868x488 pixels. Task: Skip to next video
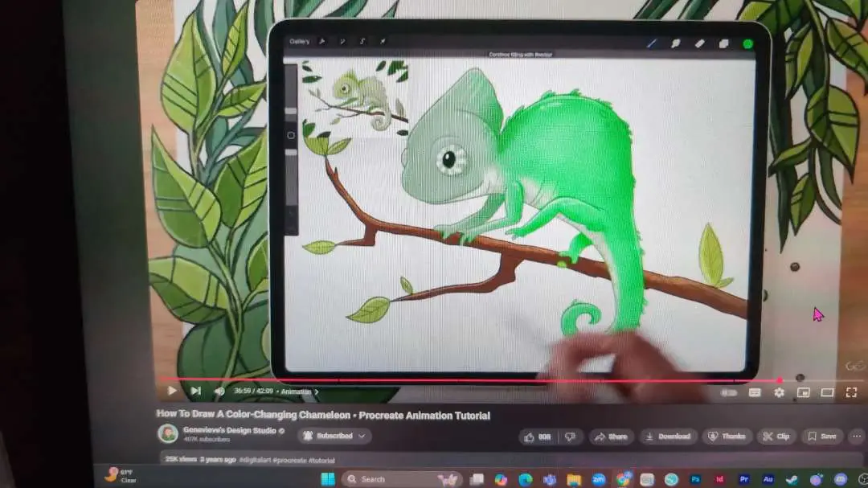(x=196, y=391)
